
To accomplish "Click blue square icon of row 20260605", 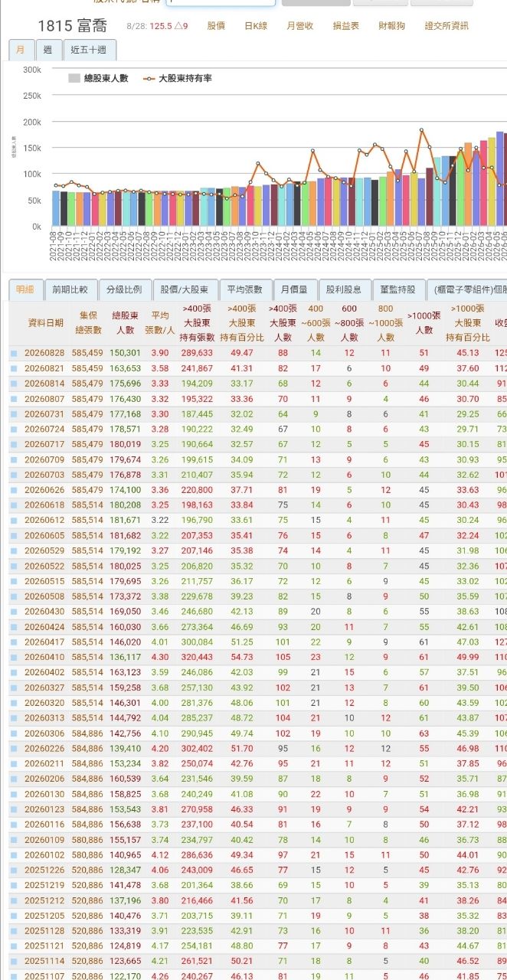I will [14, 536].
